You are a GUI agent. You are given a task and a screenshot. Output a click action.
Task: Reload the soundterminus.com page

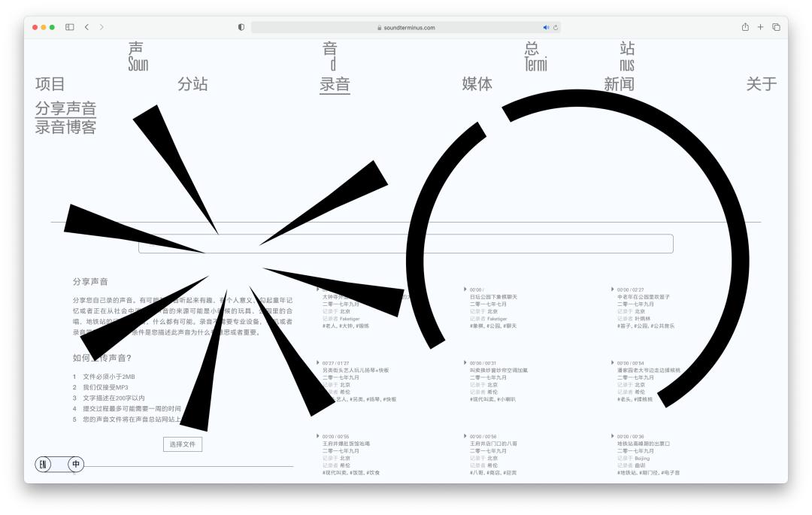pos(556,27)
